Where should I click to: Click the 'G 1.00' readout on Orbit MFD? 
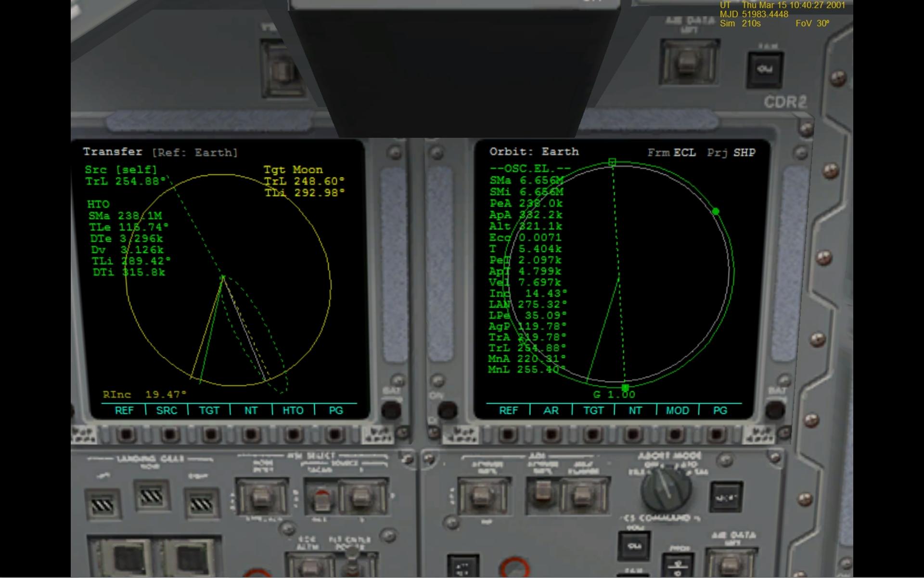pos(614,394)
